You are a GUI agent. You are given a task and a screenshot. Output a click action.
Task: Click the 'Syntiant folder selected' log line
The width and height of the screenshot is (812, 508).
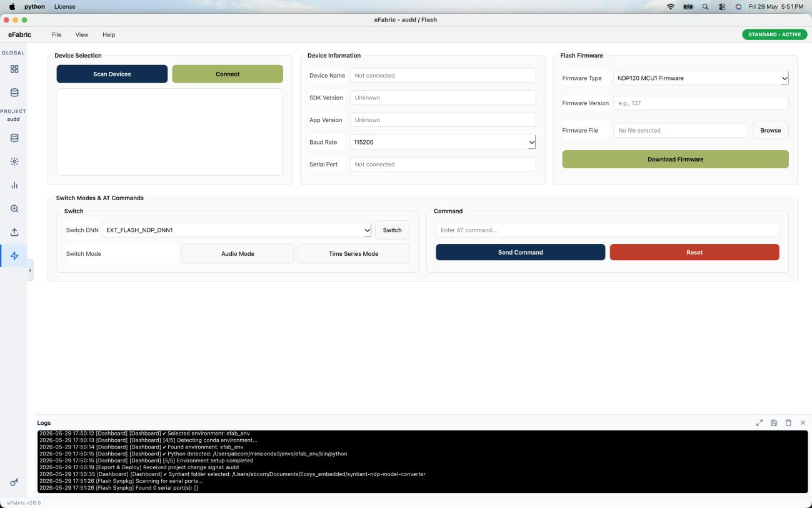click(x=232, y=474)
